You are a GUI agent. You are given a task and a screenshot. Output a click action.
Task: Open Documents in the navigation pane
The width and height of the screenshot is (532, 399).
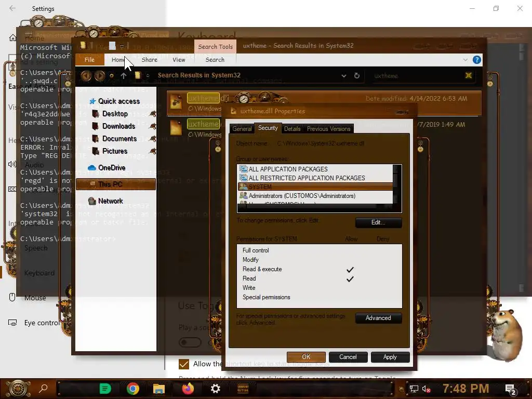click(119, 139)
